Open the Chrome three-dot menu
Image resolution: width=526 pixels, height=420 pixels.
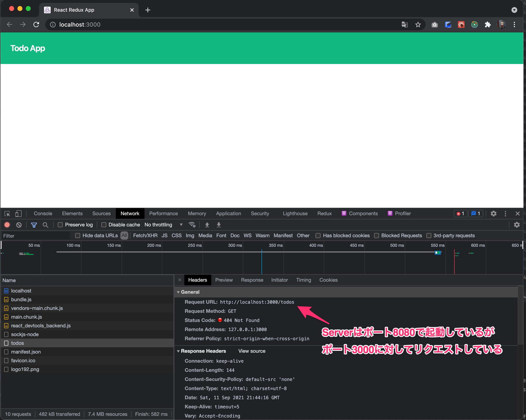(x=514, y=25)
